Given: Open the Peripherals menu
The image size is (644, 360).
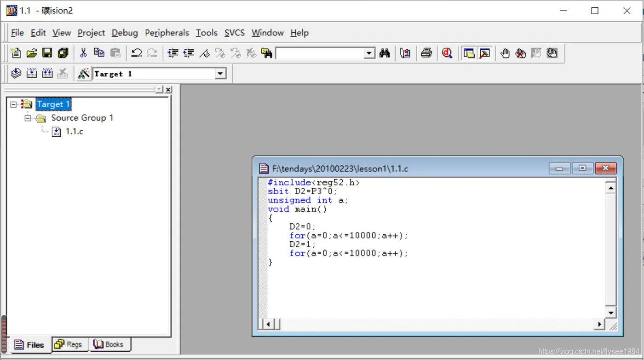Looking at the screenshot, I should [167, 33].
